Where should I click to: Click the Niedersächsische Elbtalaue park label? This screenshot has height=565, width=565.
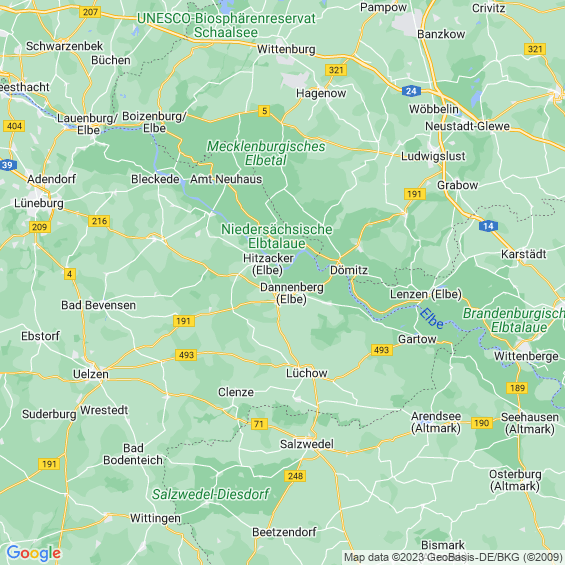(277, 236)
